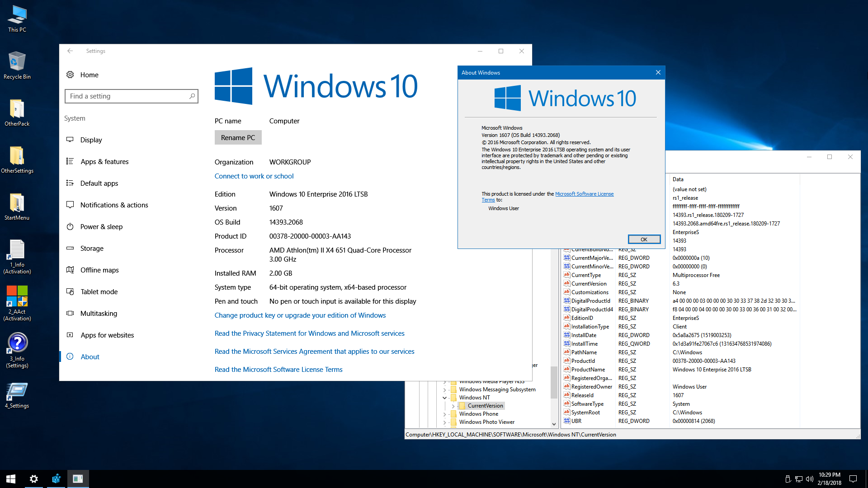Open Storage settings from sidebar
Viewport: 868px width, 488px height.
point(92,249)
